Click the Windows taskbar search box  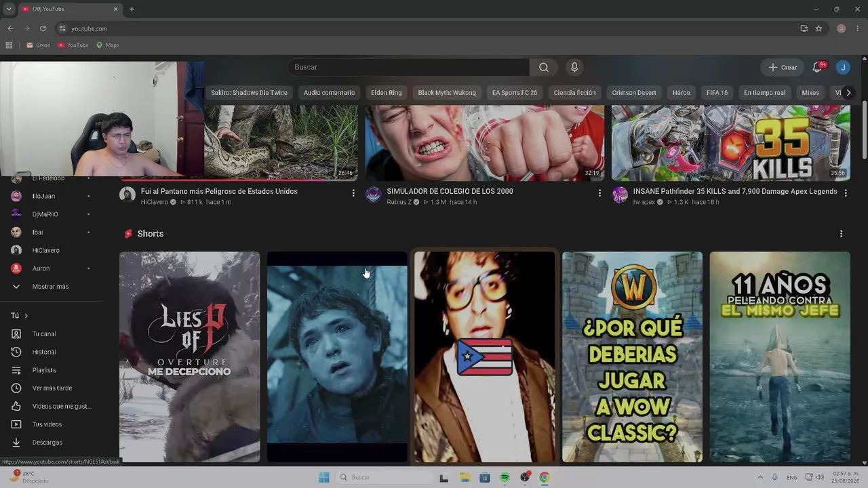tap(384, 478)
